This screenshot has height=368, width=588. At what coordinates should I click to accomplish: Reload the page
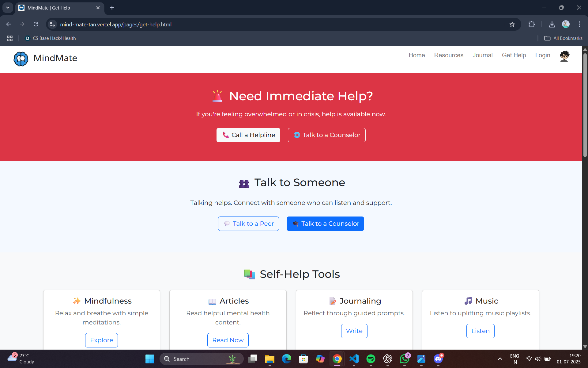[36, 24]
